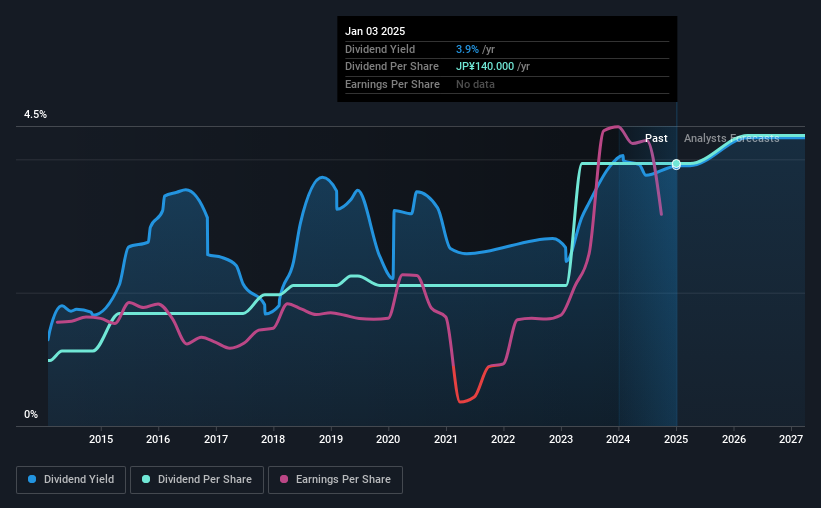Click the tooltip's Dividend Yield row label
This screenshot has height=508, width=821.
(380, 49)
